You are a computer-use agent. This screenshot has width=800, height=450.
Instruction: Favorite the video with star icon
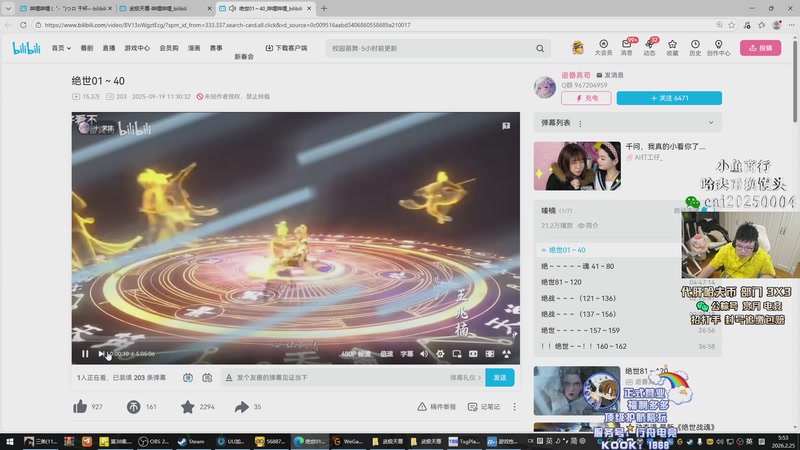click(188, 407)
